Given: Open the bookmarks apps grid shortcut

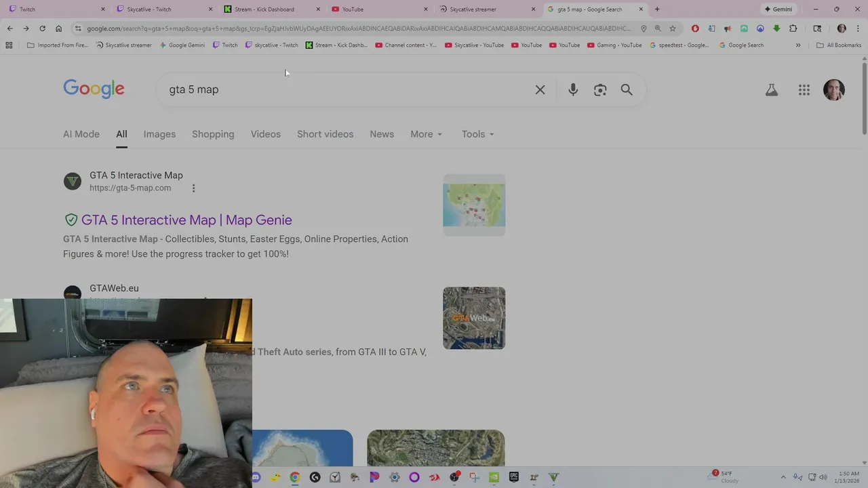Looking at the screenshot, I should 9,45.
